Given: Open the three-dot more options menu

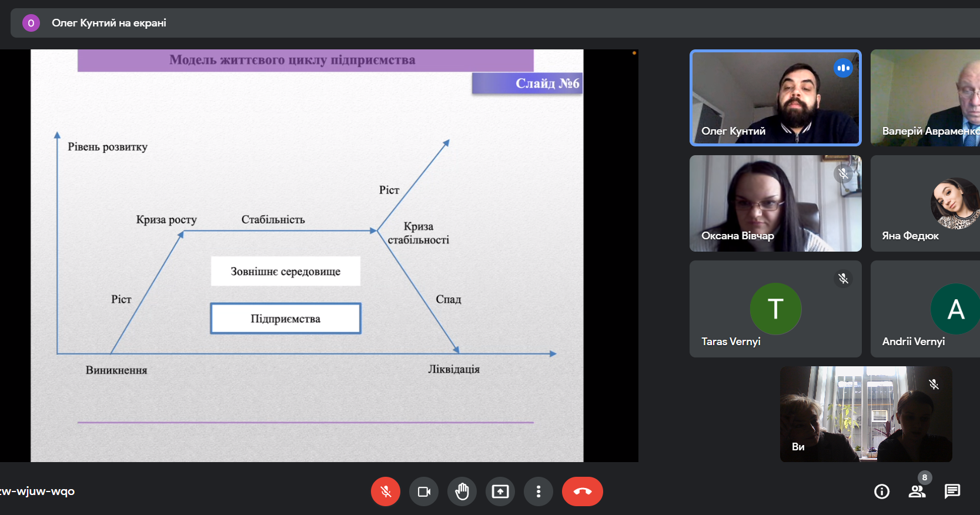Looking at the screenshot, I should [x=539, y=491].
